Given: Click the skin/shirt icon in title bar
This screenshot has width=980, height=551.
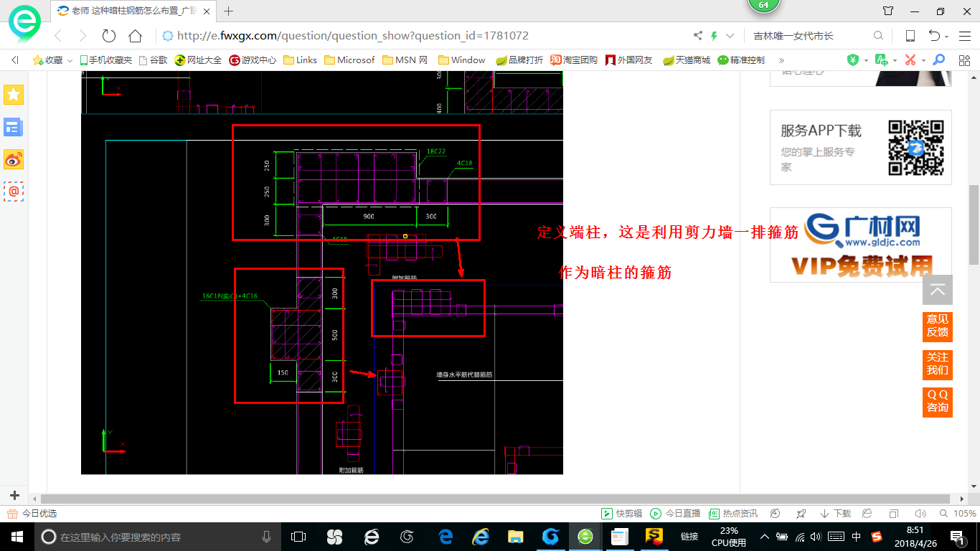Looking at the screenshot, I should click(888, 11).
